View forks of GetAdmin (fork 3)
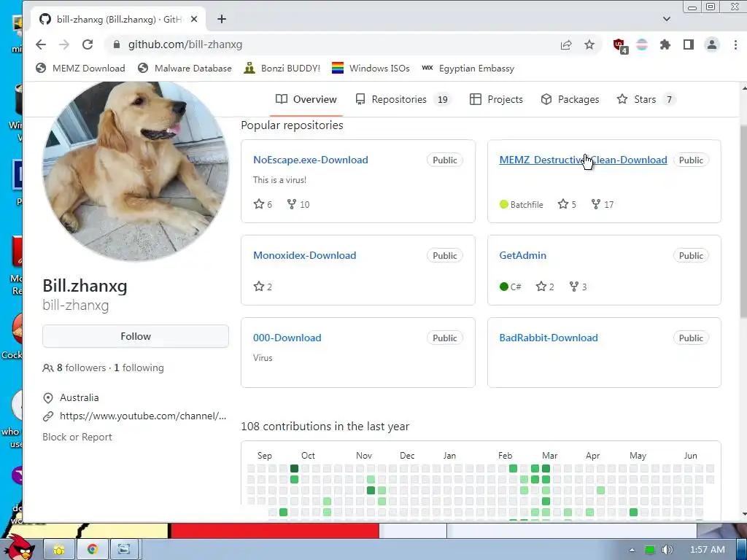The width and height of the screenshot is (747, 560). [x=578, y=287]
